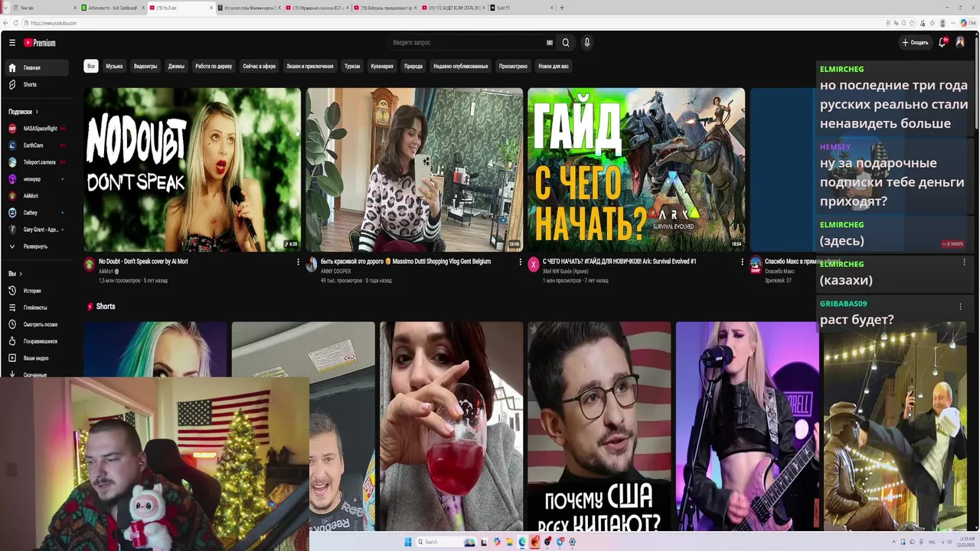The height and width of the screenshot is (551, 980).
Task: Select the Кулинария filter chip
Action: point(382,67)
